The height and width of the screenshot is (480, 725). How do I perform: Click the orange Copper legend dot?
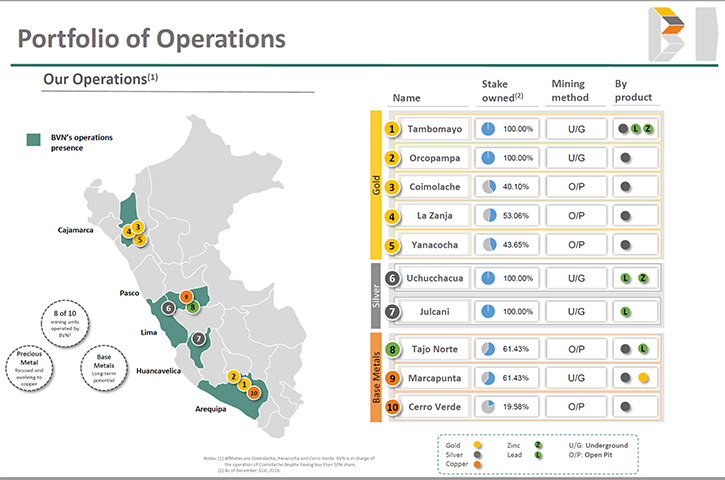click(477, 464)
